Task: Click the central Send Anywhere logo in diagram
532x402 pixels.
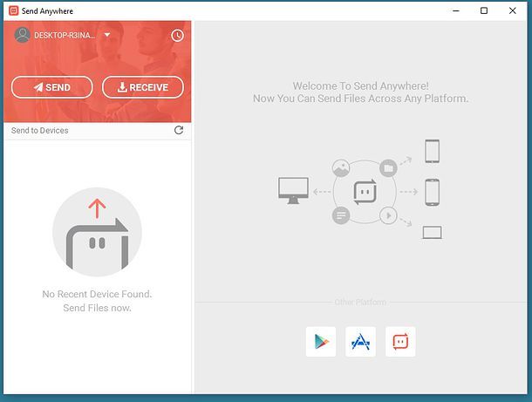Action: tap(365, 192)
